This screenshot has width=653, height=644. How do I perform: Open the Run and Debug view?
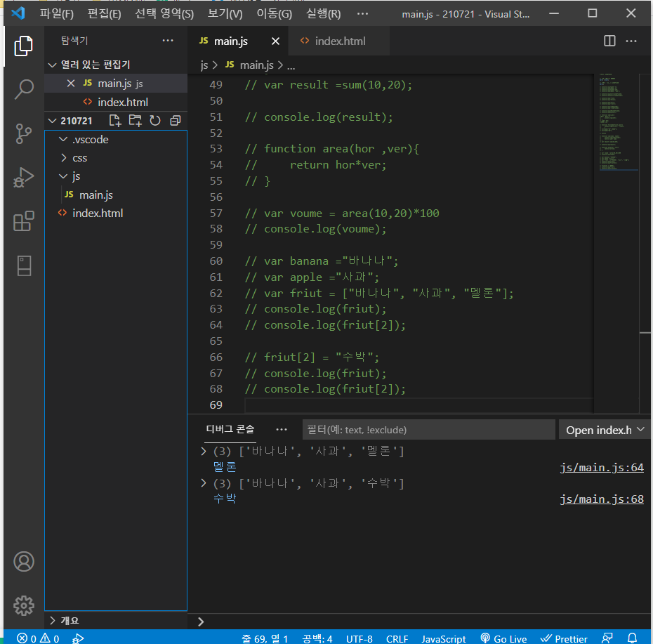coord(24,178)
